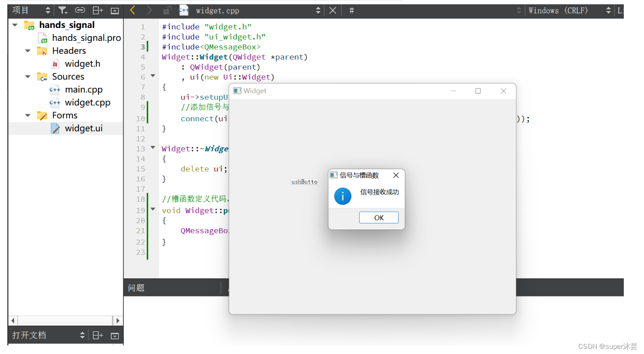644x354 pixels.
Task: Split the project panel using the split icon
Action: (98, 10)
